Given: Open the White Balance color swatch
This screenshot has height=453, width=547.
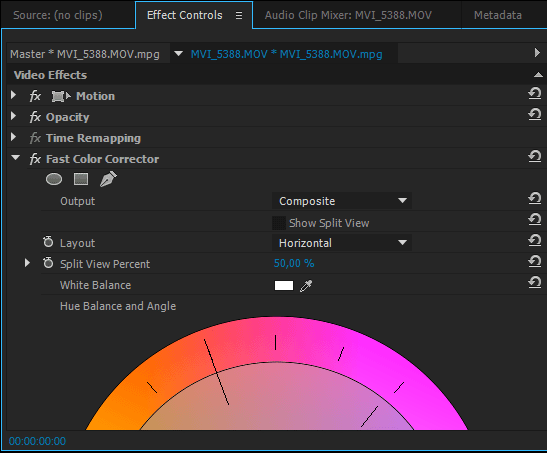Looking at the screenshot, I should coord(284,286).
